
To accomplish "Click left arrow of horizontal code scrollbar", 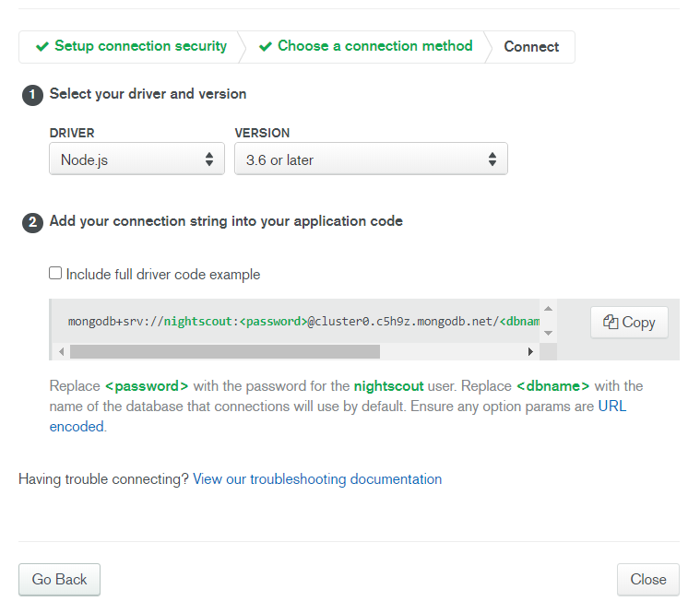I will (x=62, y=351).
